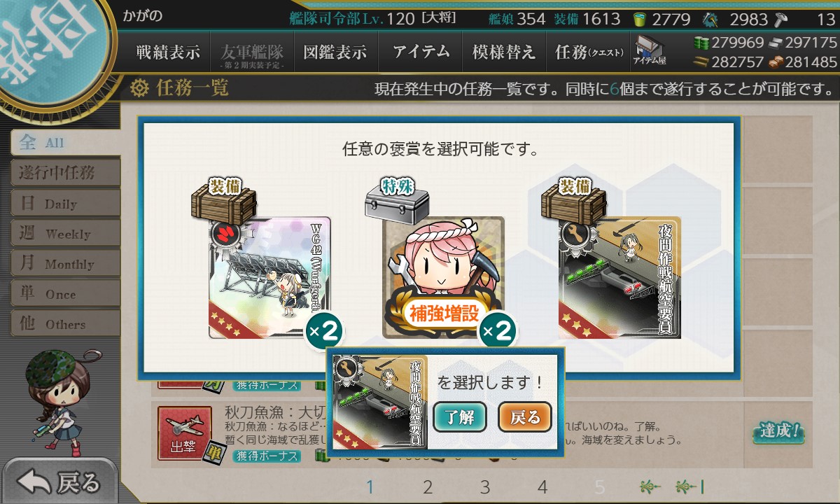
Task: Show 週 Weekly quests tab
Action: pos(64,233)
